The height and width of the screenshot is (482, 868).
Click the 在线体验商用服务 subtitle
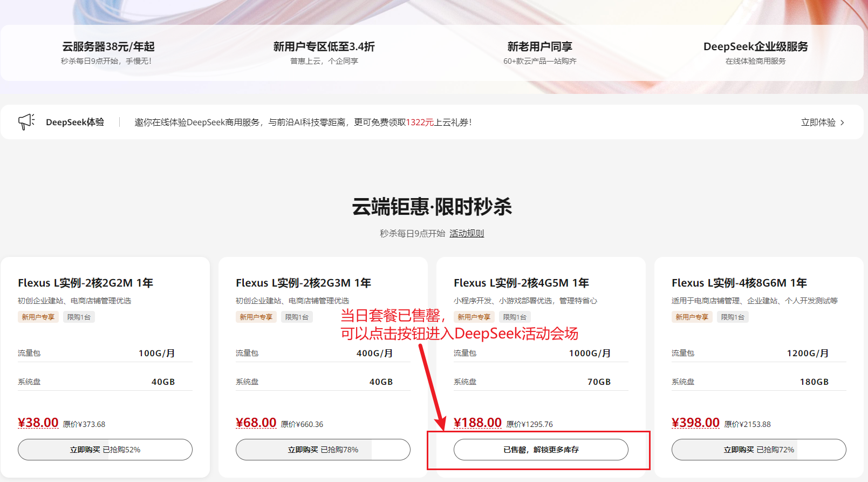[x=756, y=61]
